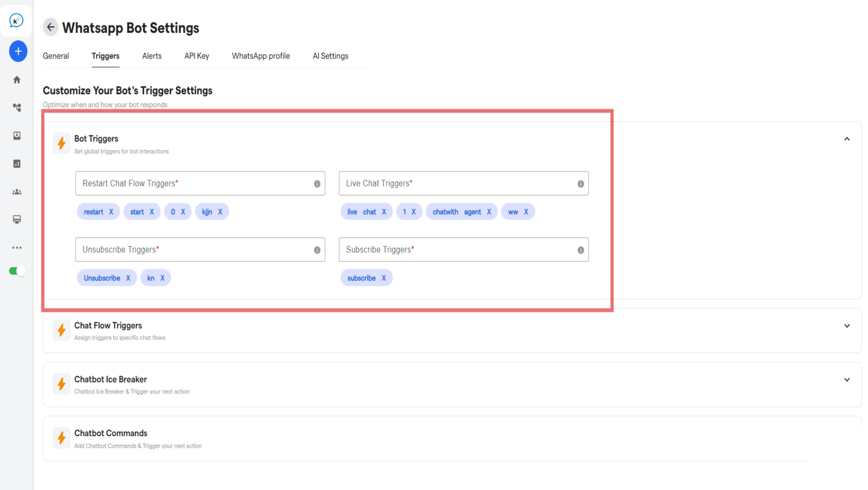Screen dimensions: 868x490
Task: Remove the 'Unsubscribe' trigger chip
Action: pyautogui.click(x=128, y=278)
